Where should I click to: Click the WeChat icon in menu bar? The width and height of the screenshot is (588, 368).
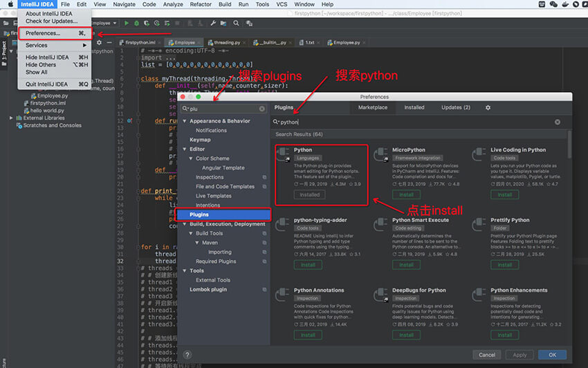coord(553,5)
